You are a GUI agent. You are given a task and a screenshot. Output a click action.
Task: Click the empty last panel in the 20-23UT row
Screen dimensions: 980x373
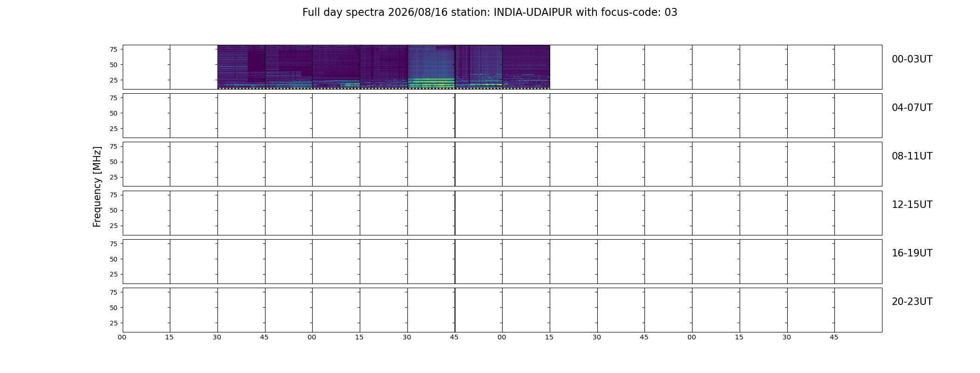858,310
